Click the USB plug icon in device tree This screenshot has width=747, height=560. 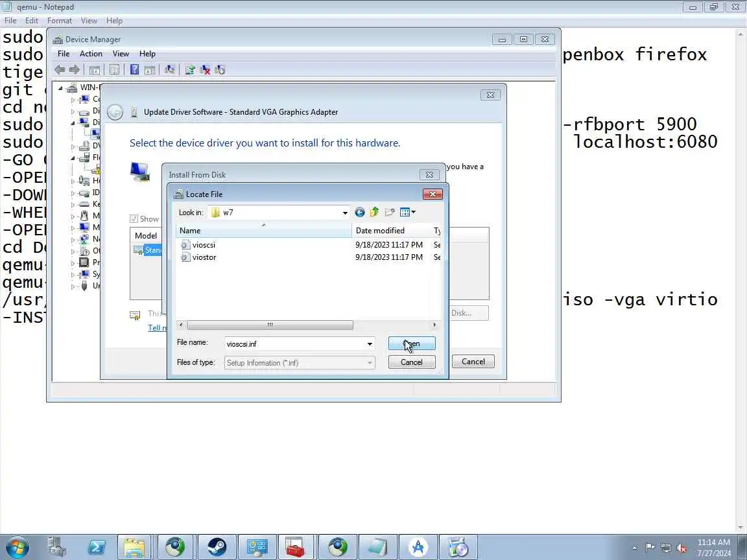(x=84, y=286)
